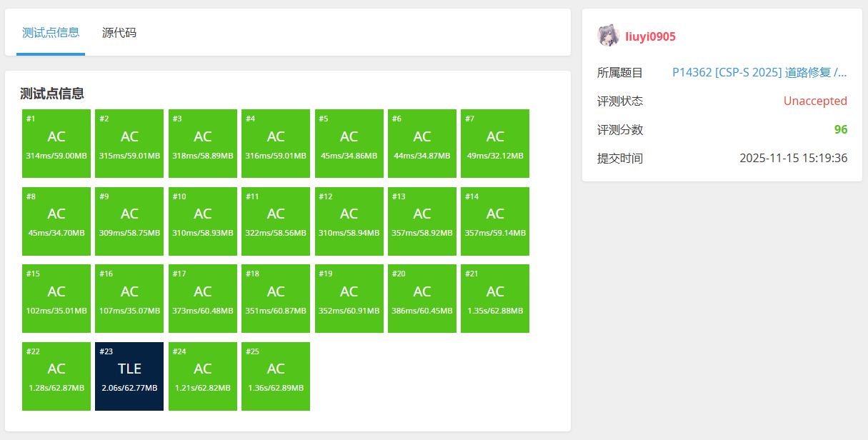
Task: Select test case #1 AC tile
Action: click(56, 144)
